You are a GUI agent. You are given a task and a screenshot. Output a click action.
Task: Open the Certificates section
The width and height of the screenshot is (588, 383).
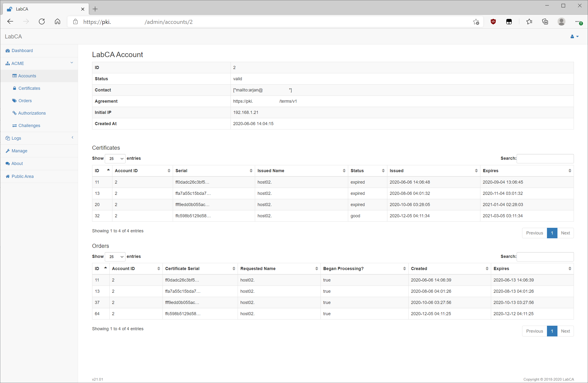(29, 88)
